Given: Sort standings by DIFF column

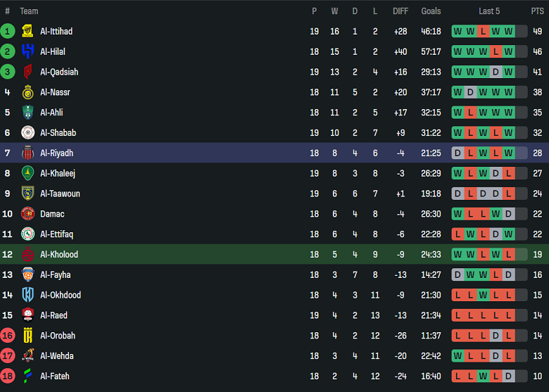Looking at the screenshot, I should 400,11.
